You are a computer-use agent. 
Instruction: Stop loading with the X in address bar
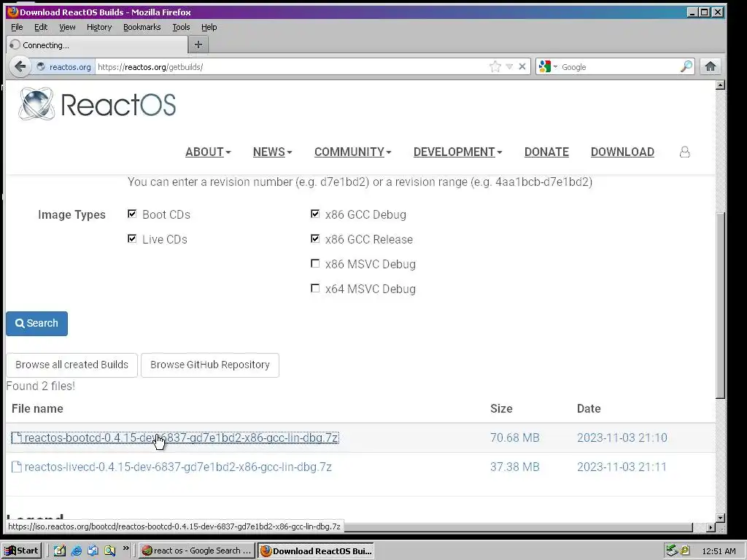point(522,66)
